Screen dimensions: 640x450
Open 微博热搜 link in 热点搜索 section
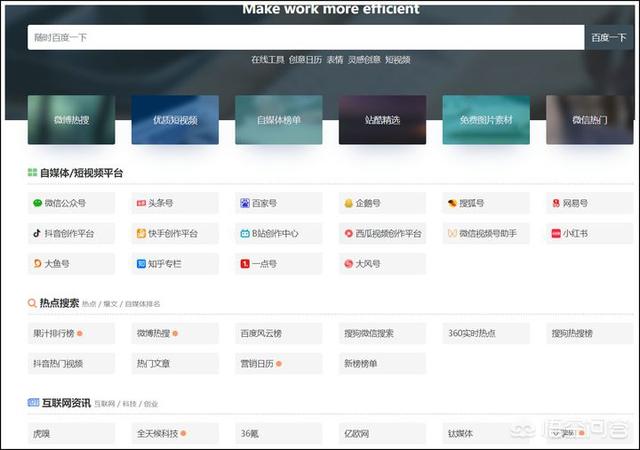click(175, 333)
